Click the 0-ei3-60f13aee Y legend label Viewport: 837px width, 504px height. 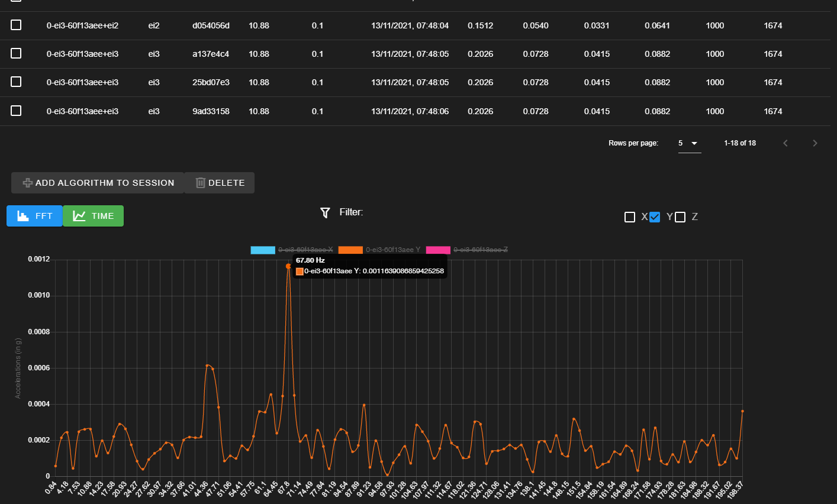(x=393, y=250)
